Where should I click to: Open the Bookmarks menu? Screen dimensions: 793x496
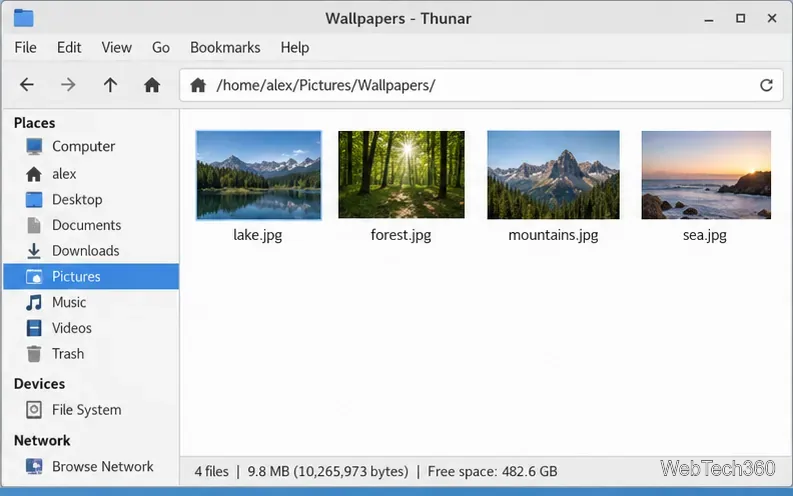[x=225, y=48]
